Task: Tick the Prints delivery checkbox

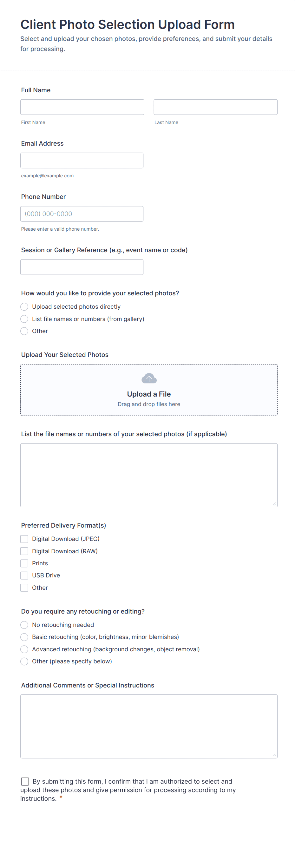Action: [x=24, y=563]
